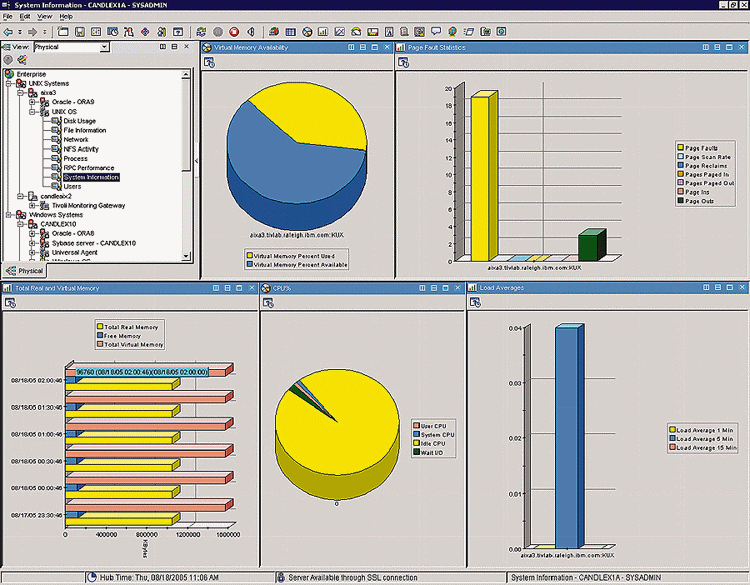The height and width of the screenshot is (585, 750).
Task: Click the link icon in Load Averages panel
Action: click(475, 302)
